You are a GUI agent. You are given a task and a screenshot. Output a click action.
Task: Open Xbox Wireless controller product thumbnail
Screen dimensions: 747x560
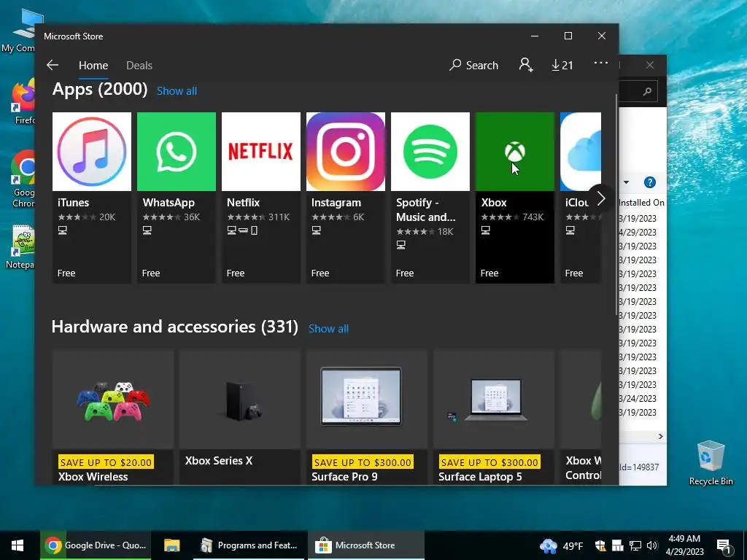click(x=113, y=400)
